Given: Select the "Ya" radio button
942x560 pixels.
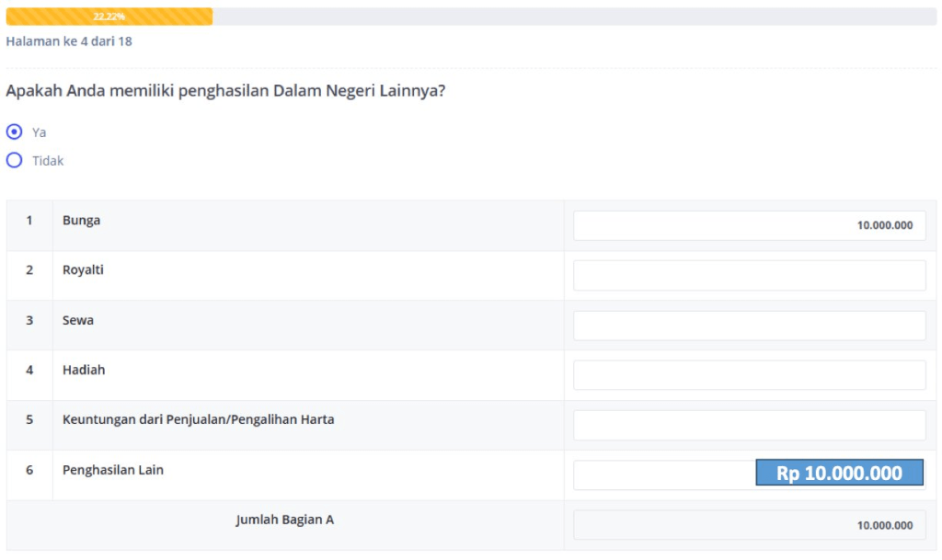Looking at the screenshot, I should pyautogui.click(x=14, y=131).
